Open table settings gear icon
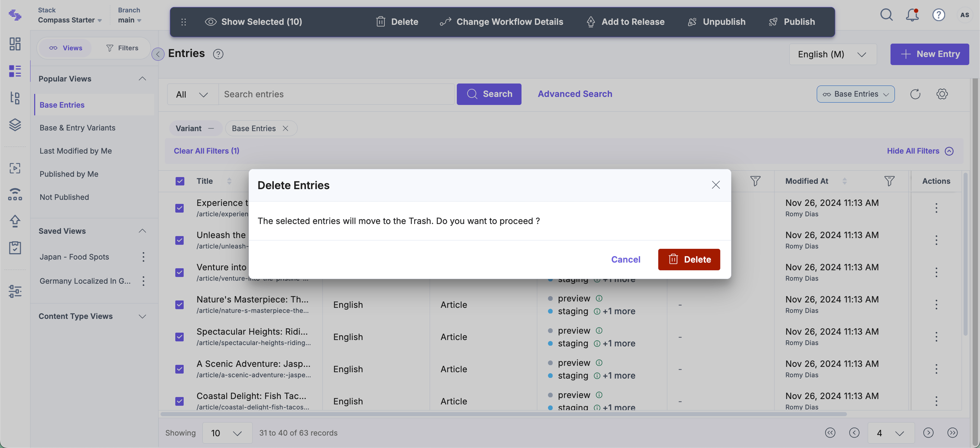Screen dimensions: 980x448 point(942,94)
